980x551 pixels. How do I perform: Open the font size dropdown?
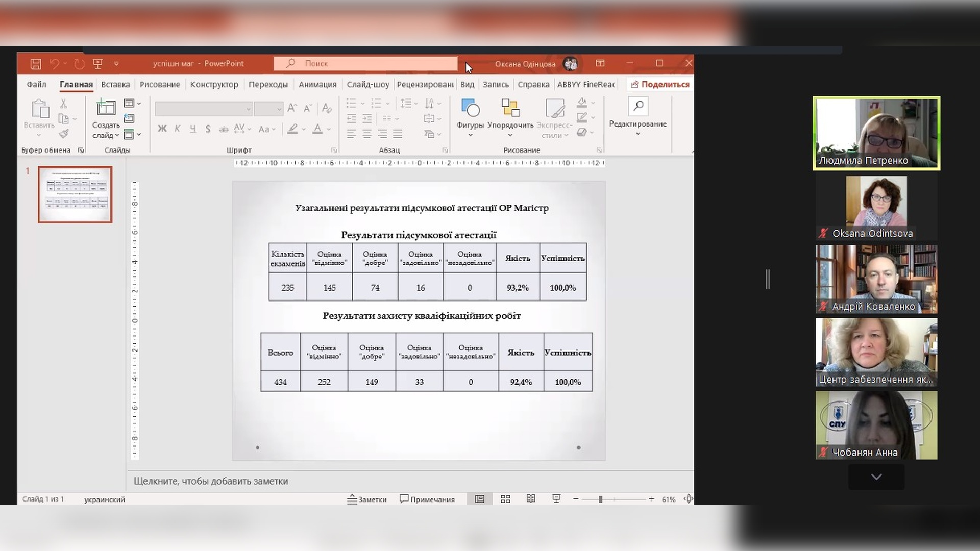tap(279, 109)
